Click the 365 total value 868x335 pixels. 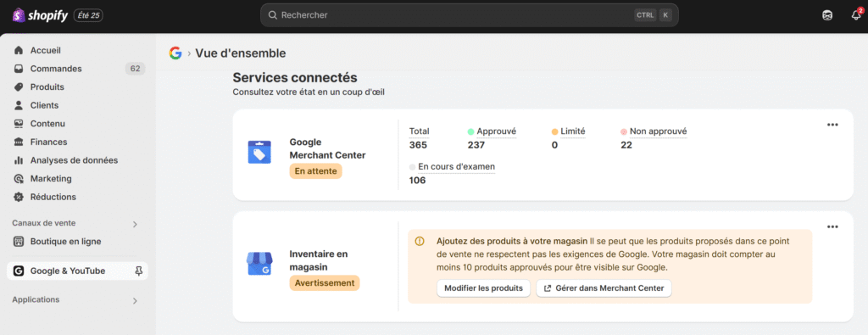pos(418,145)
